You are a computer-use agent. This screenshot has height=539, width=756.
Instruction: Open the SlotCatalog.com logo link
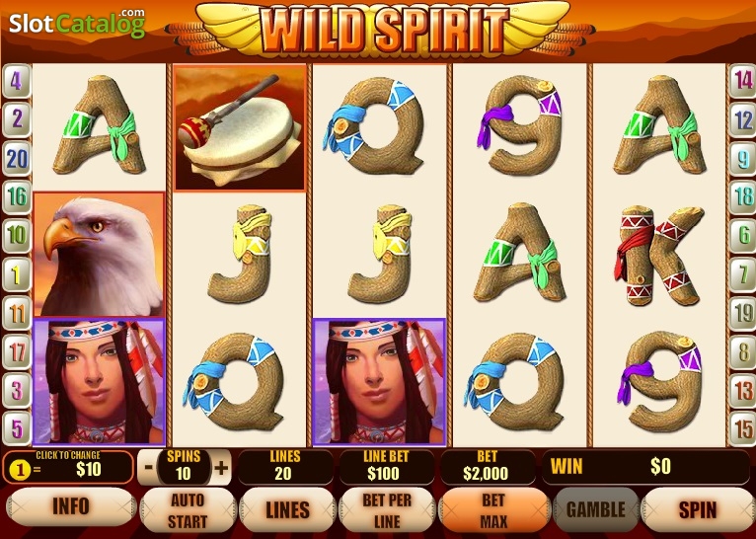pos(77,22)
